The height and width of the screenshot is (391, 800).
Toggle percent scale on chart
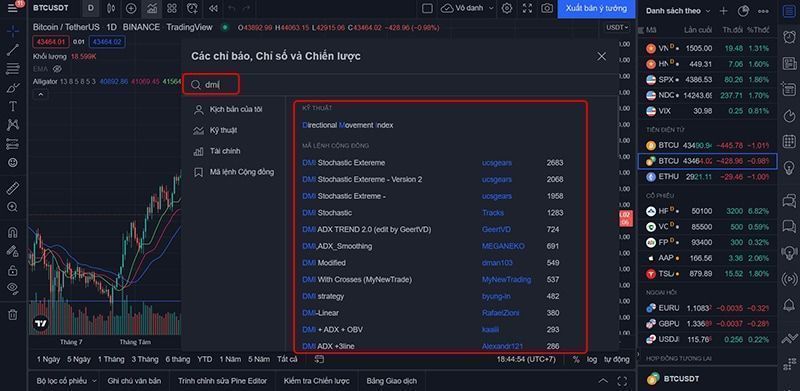click(576, 359)
